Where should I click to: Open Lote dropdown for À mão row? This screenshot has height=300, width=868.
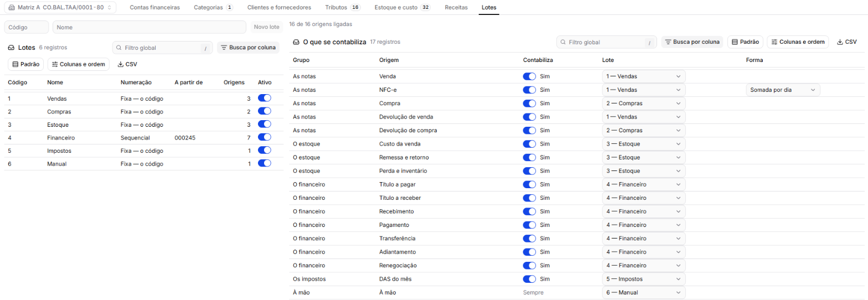(644, 292)
